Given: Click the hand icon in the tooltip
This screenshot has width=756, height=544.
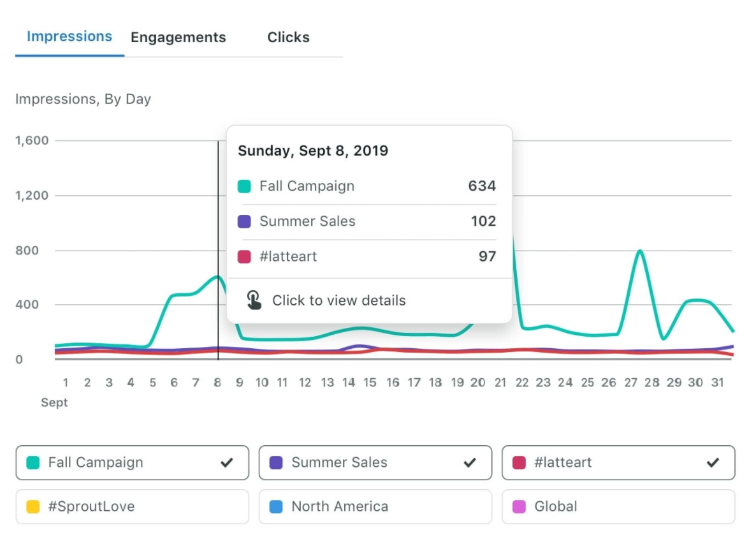Looking at the screenshot, I should (x=254, y=299).
